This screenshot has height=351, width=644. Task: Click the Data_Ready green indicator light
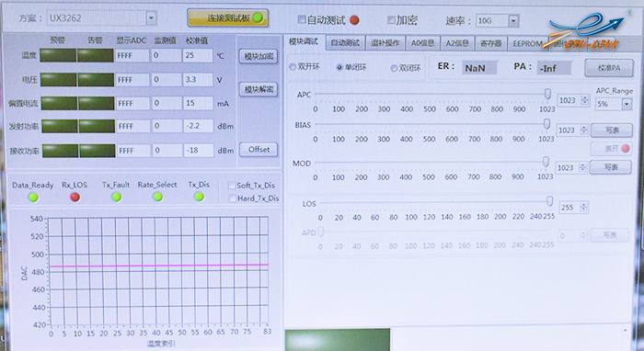[x=33, y=198]
